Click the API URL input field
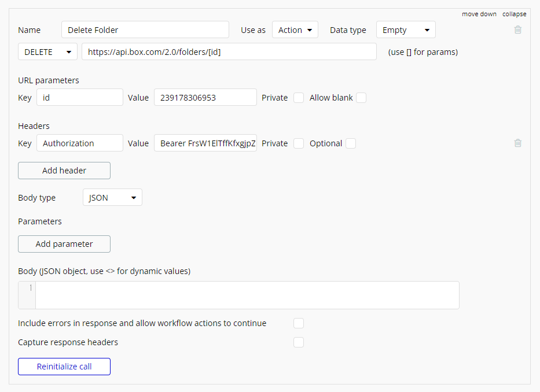The height and width of the screenshot is (392, 540). pyautogui.click(x=229, y=52)
